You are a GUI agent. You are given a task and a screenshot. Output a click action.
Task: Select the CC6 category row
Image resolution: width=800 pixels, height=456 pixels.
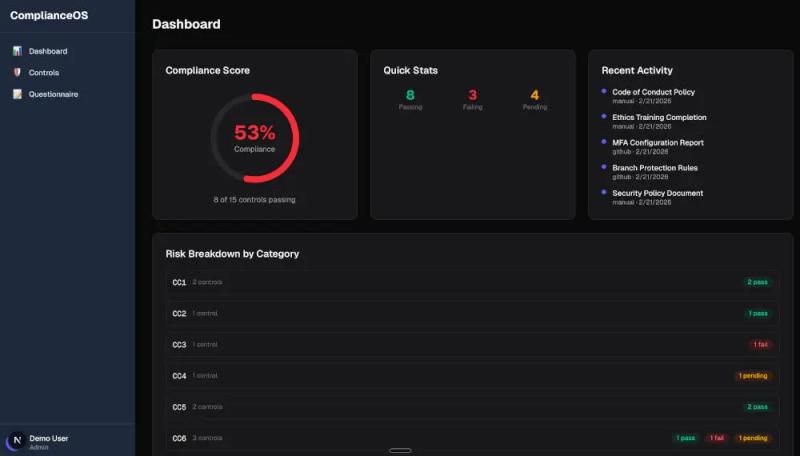(472, 438)
